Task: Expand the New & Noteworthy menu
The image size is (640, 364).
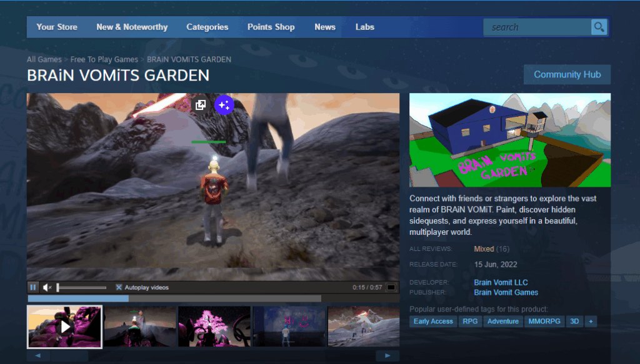Action: (x=132, y=27)
